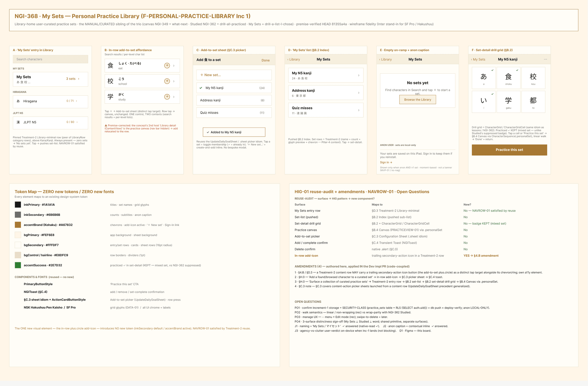Click the No — NAVROW-01 satisfied by reuse cell

coord(489,211)
